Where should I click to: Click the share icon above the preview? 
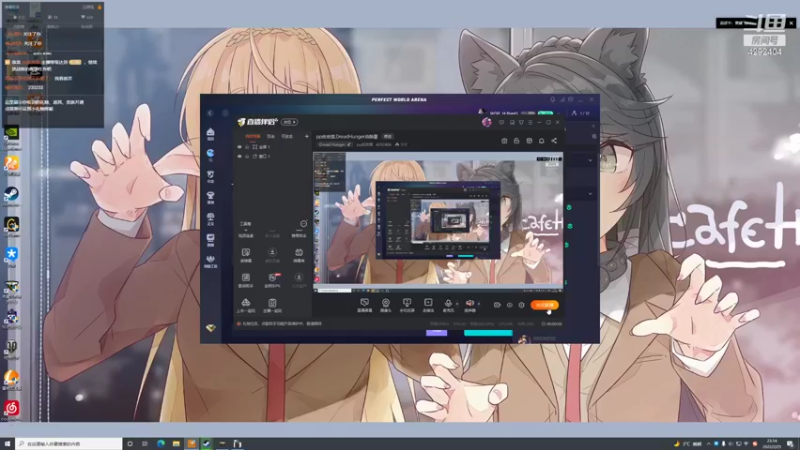tap(554, 141)
